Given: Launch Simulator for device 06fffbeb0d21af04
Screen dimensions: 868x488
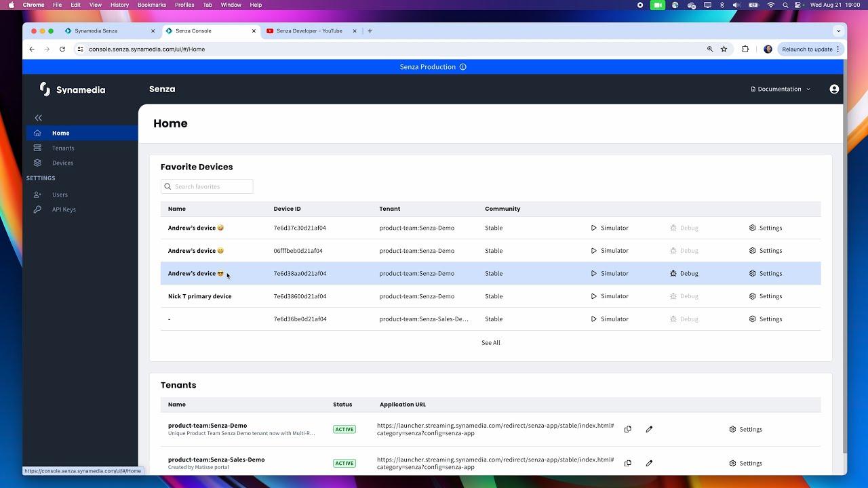Looking at the screenshot, I should (610, 251).
